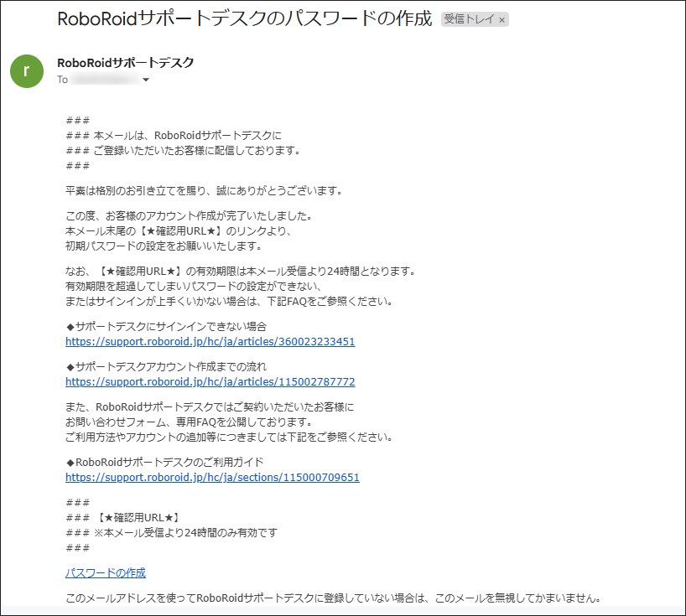The height and width of the screenshot is (616, 686).
Task: Click the line ### 【★確認用URL★】
Action: pyautogui.click(x=123, y=518)
